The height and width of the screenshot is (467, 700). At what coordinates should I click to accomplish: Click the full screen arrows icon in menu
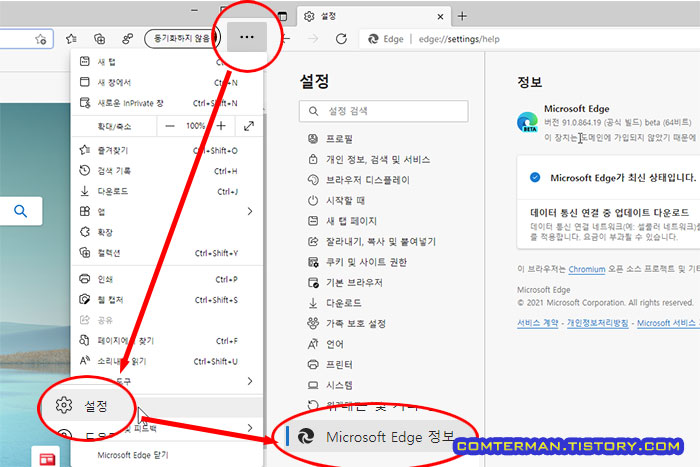click(x=249, y=126)
